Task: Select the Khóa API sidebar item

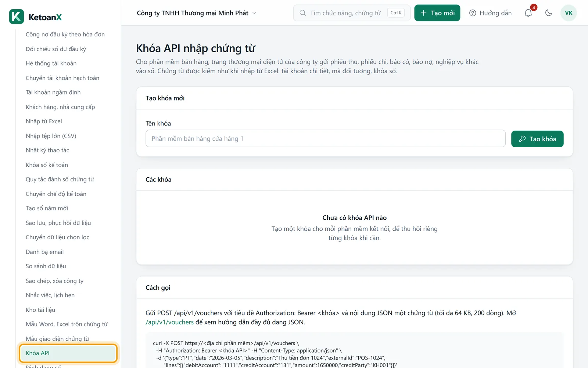Action: pos(68,353)
